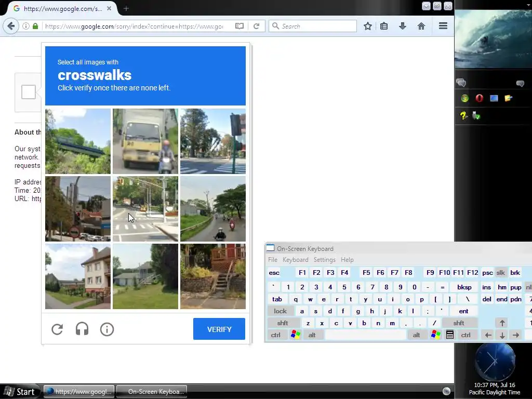Click the browser back arrow button
The height and width of the screenshot is (399, 532).
[x=11, y=26]
